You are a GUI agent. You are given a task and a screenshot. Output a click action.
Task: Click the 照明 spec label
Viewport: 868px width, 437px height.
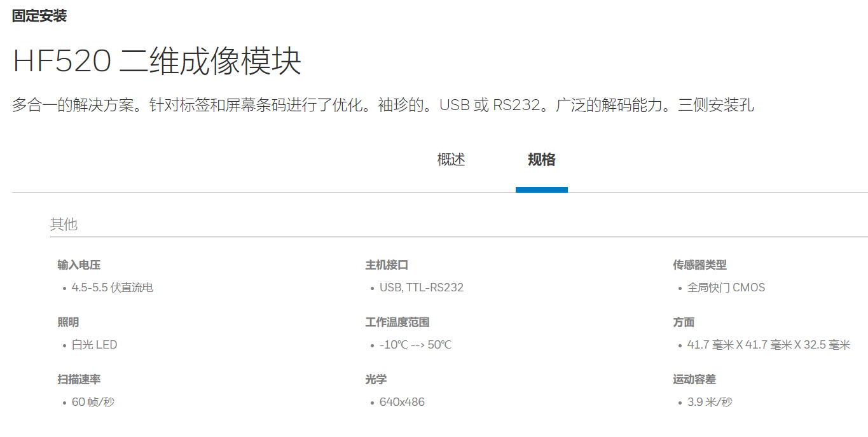tap(68, 323)
